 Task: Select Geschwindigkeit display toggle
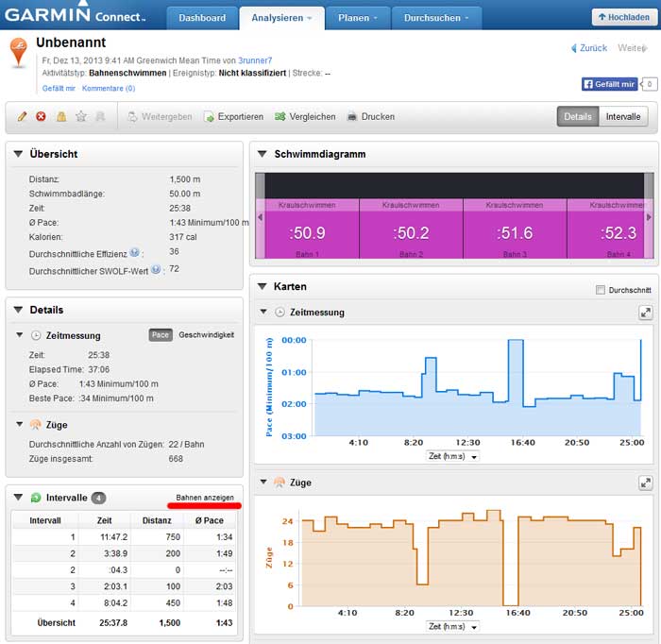206,335
